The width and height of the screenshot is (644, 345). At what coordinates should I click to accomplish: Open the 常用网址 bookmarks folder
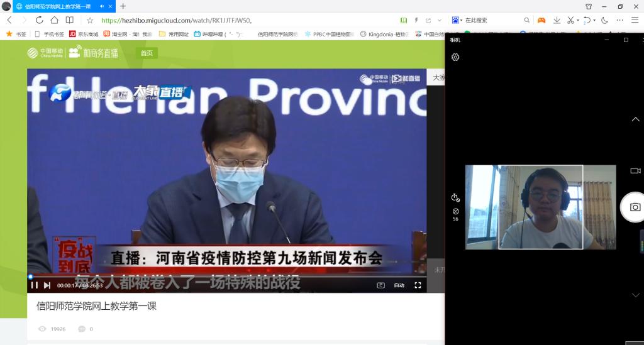(174, 34)
